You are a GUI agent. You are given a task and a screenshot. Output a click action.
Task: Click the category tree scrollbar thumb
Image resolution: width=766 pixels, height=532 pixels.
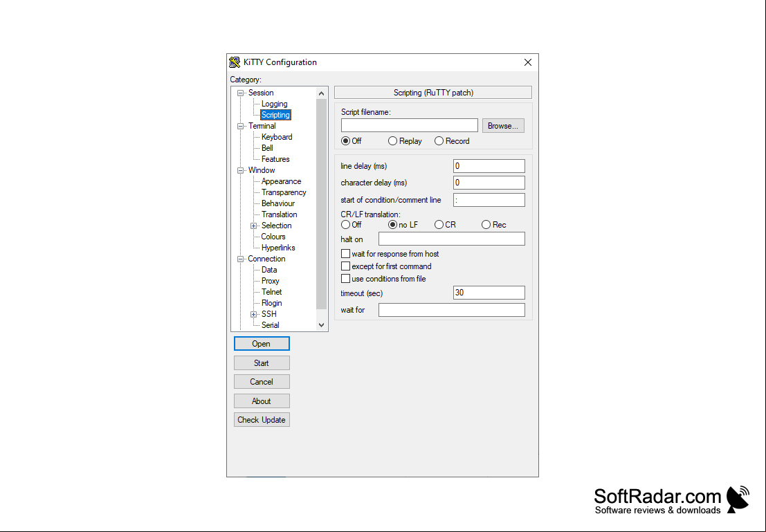(x=321, y=204)
